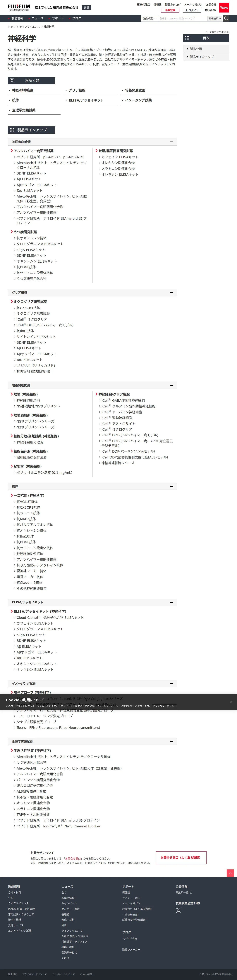The height and width of the screenshot is (980, 237).
Task: Open 覚醒/睡眠障害研究試薬 heading link
Action: pyautogui.click(x=116, y=151)
